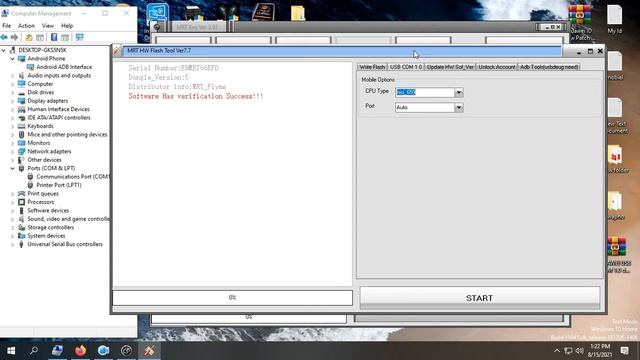640x360 pixels.
Task: Switch to the Unlock Account tab
Action: 496,67
